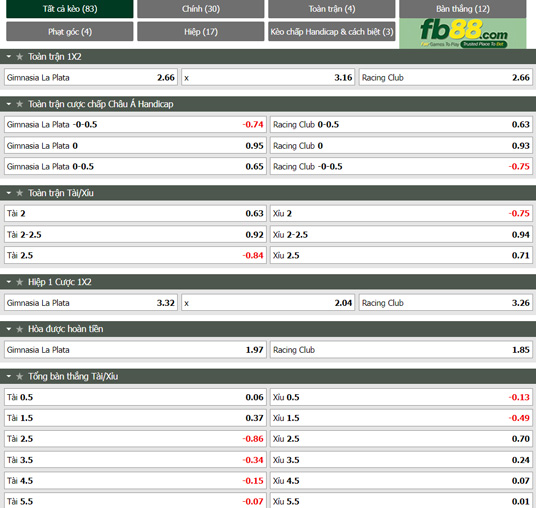Star the Toàn trận Tài/Xỉu section
Viewport: 536px width, 508px height.
pos(19,193)
